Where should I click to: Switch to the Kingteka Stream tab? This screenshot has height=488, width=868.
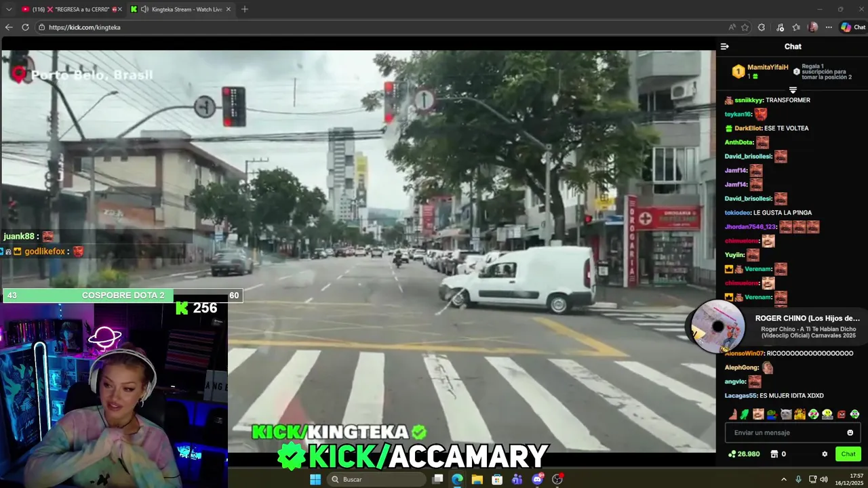(x=180, y=9)
